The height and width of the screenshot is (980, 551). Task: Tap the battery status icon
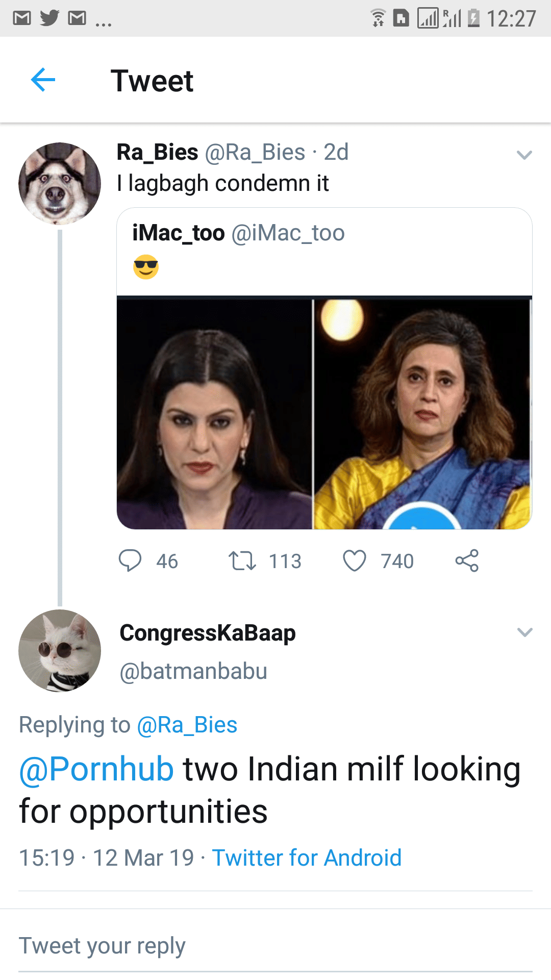(473, 18)
